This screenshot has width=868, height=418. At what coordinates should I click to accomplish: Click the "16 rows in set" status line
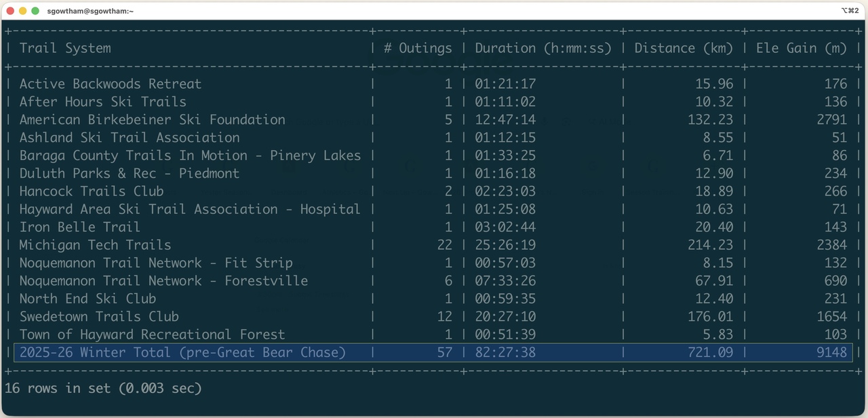[103, 388]
